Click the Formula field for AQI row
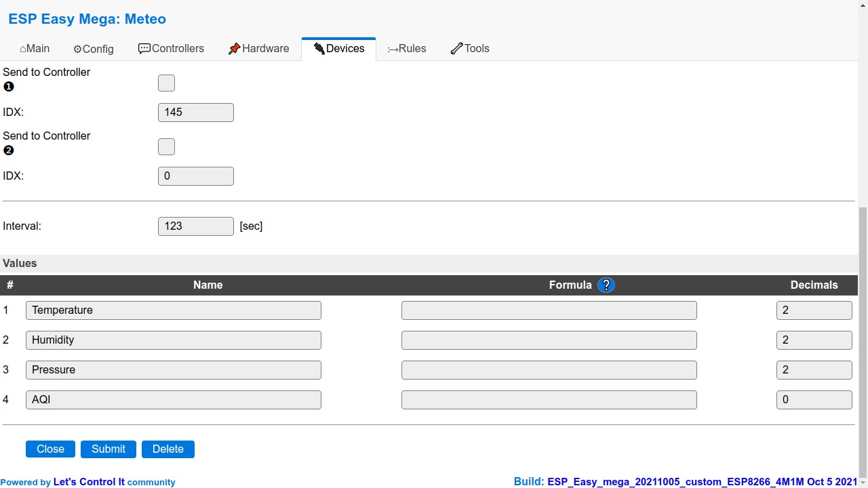 (549, 400)
